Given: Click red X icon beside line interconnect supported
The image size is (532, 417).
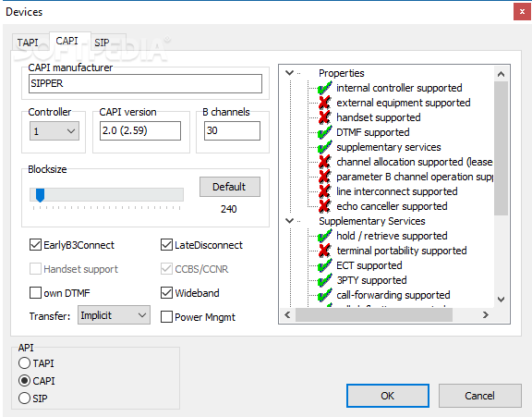Looking at the screenshot, I should click(x=324, y=191).
